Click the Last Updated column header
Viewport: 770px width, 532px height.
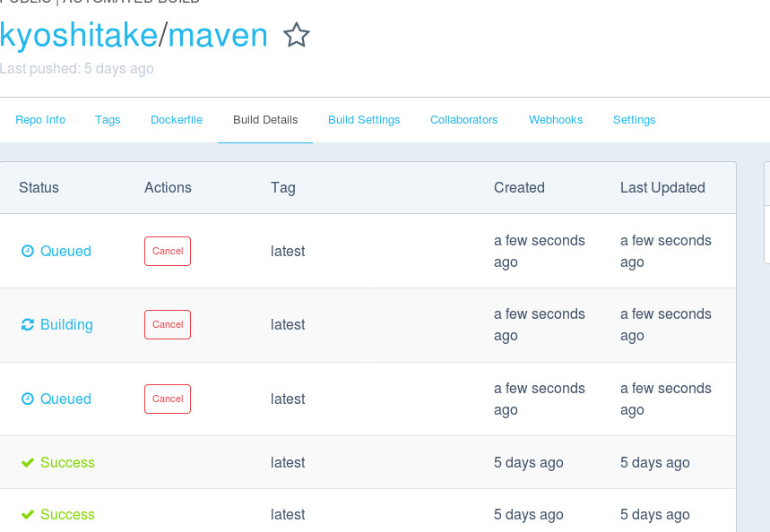(662, 187)
